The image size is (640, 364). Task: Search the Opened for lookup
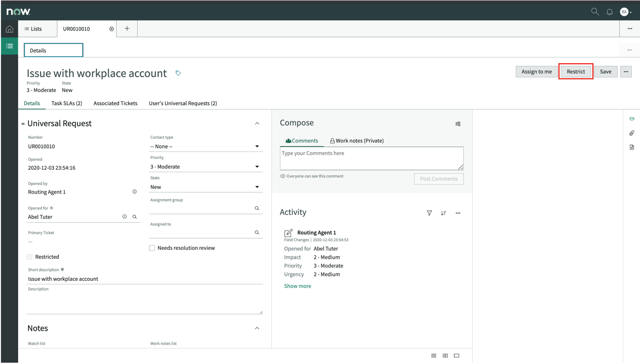(x=135, y=217)
